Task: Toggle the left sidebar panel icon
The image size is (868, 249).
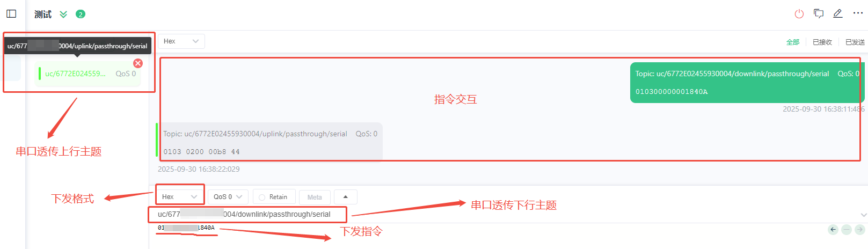Action: (11, 14)
